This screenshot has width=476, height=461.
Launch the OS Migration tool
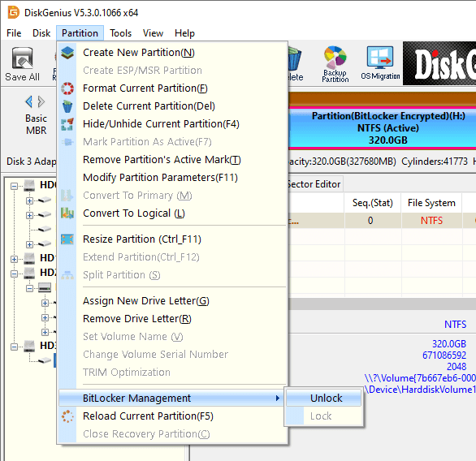coord(380,63)
